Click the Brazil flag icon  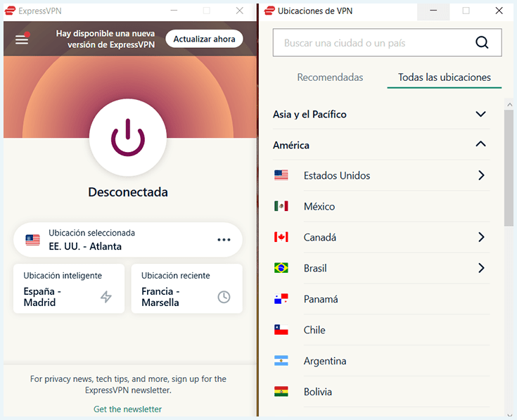[x=281, y=268]
